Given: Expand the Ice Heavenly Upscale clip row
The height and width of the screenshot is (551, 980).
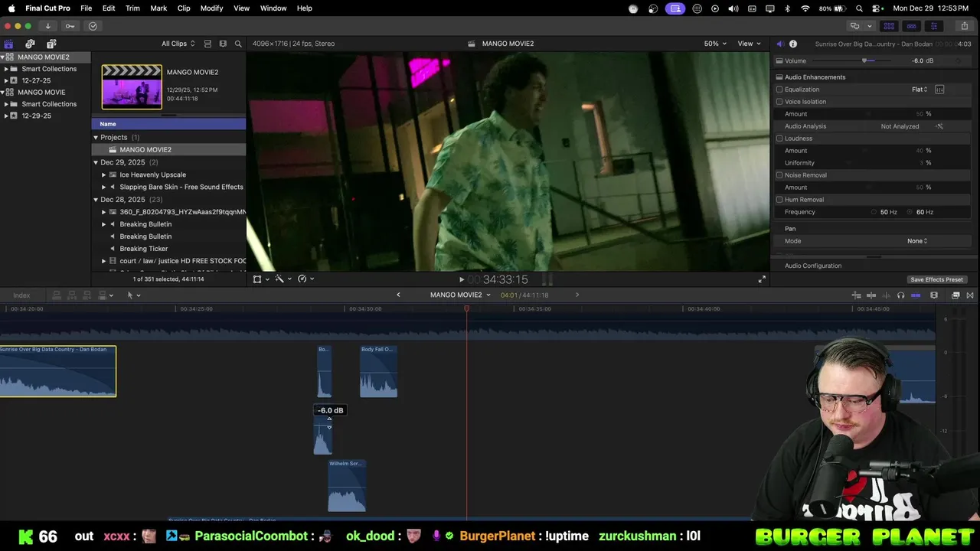Looking at the screenshot, I should coord(104,174).
